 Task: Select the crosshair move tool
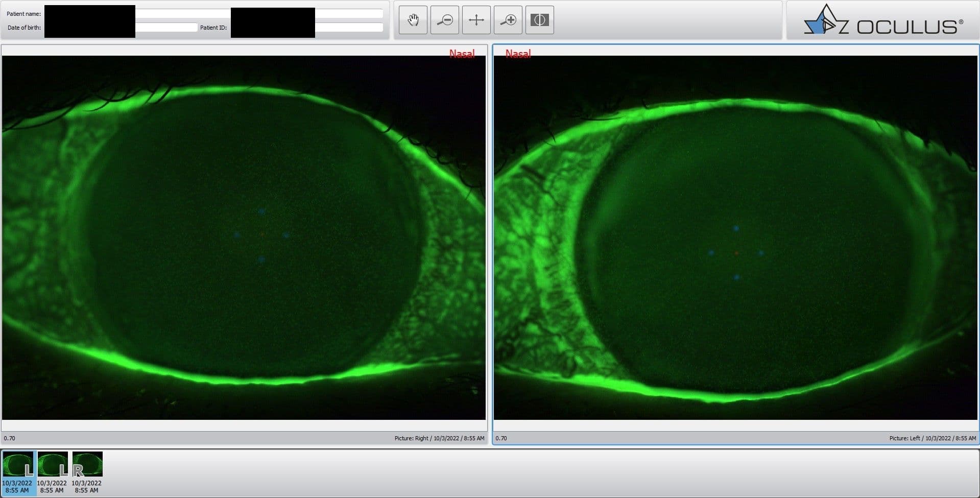(x=476, y=19)
